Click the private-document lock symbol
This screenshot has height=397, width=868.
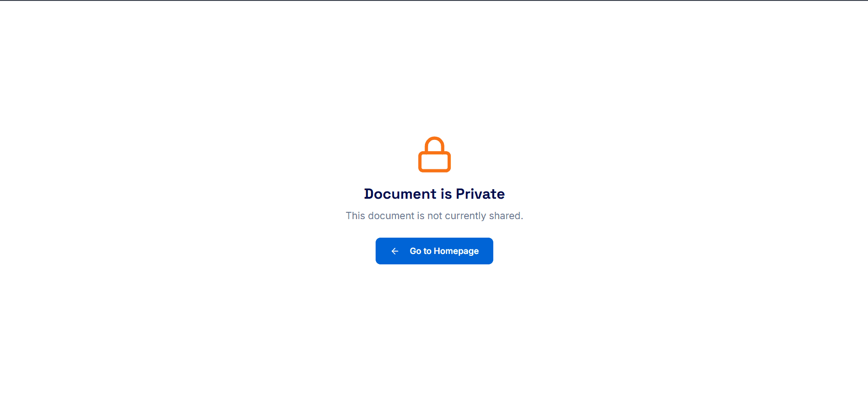(434, 154)
